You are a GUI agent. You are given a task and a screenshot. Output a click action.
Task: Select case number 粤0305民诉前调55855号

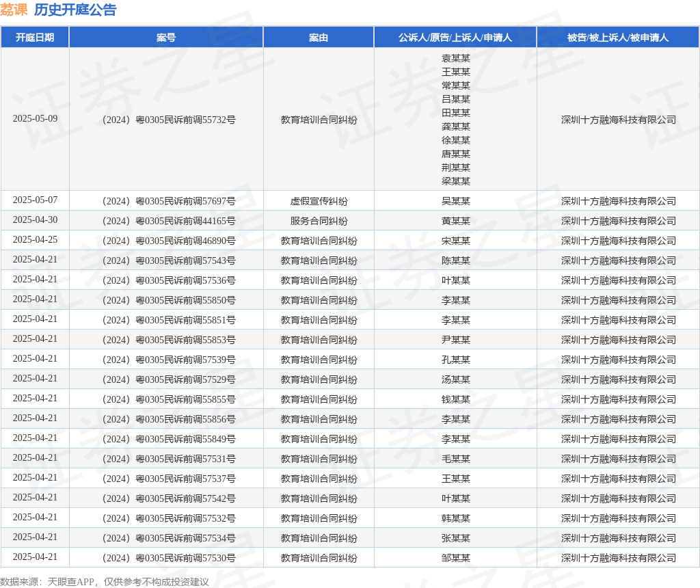click(170, 399)
